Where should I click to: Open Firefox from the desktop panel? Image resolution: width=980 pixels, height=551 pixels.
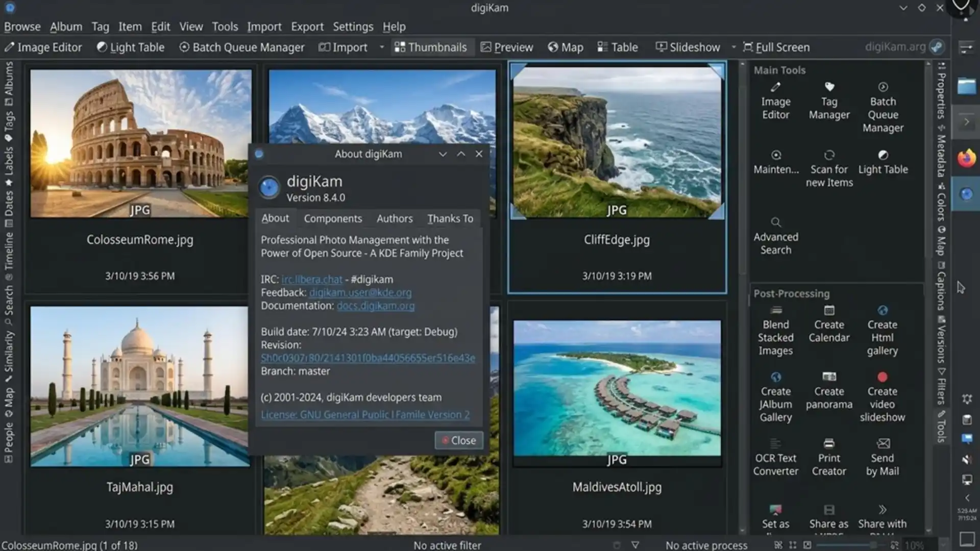click(x=966, y=158)
